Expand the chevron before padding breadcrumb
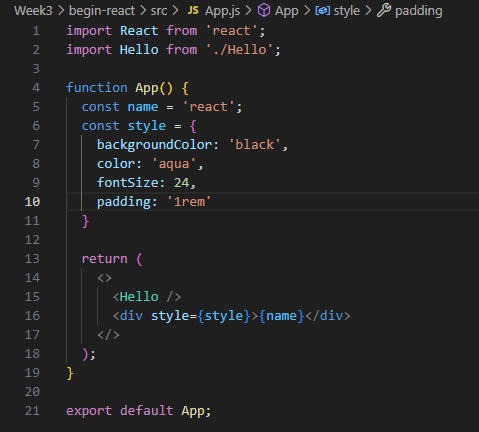 click(368, 11)
